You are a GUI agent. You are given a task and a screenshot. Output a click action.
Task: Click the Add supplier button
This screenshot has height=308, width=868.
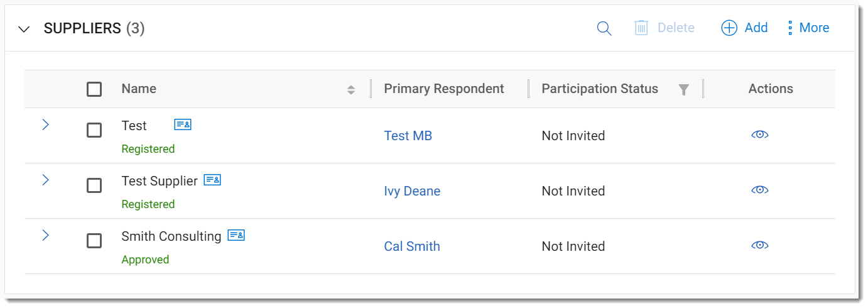click(x=745, y=28)
